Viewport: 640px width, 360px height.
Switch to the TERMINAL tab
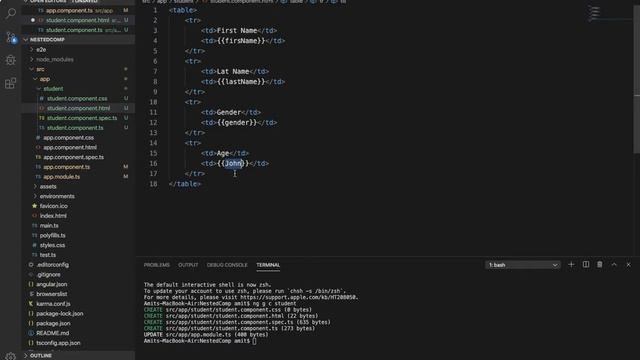[268, 265]
